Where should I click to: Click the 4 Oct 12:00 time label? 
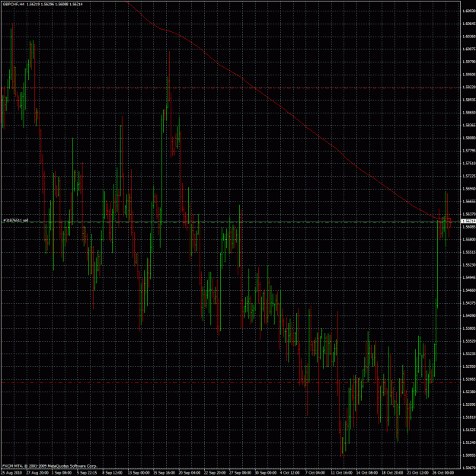(290, 473)
